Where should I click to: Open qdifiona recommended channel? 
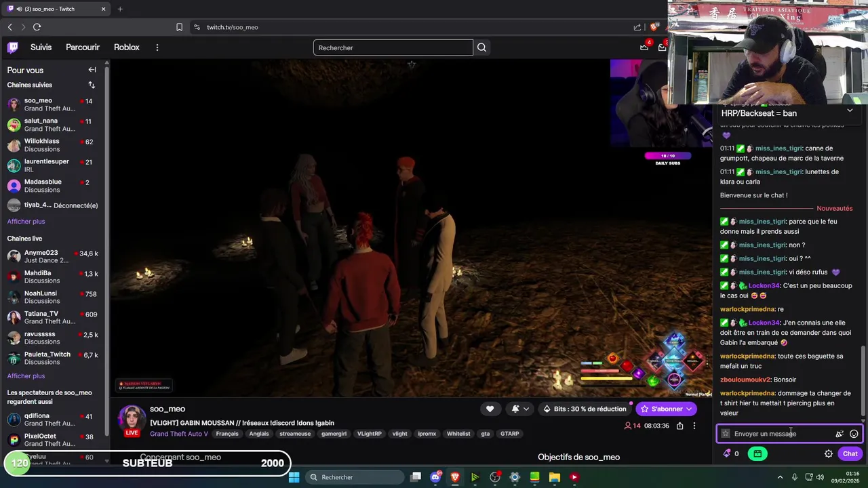pos(53,420)
